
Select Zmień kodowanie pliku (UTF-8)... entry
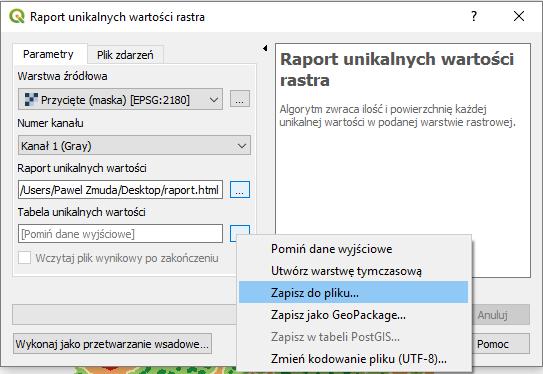tap(353, 359)
